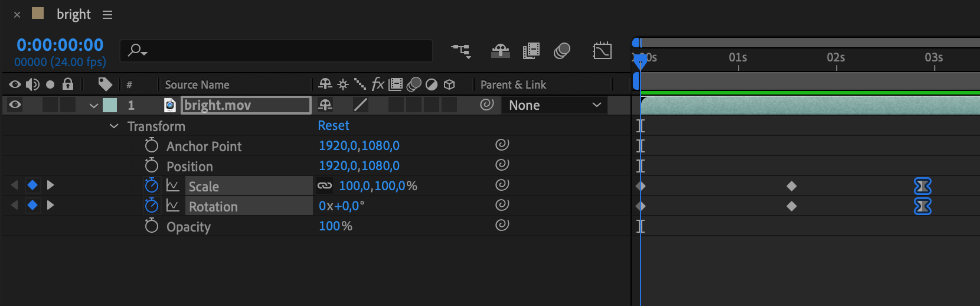Screen dimensions: 980x306
Task: Open the Parent dropdown set to None
Action: [x=554, y=105]
